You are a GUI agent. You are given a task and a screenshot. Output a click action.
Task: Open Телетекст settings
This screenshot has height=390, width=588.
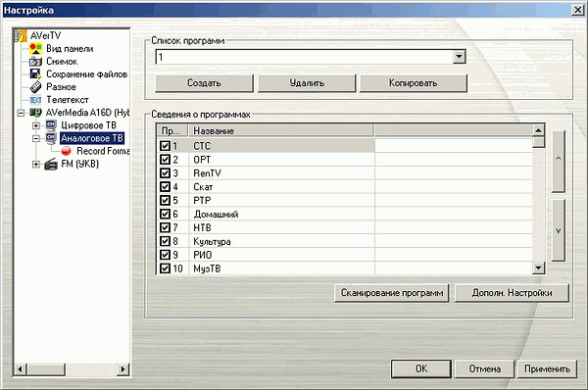[68, 100]
